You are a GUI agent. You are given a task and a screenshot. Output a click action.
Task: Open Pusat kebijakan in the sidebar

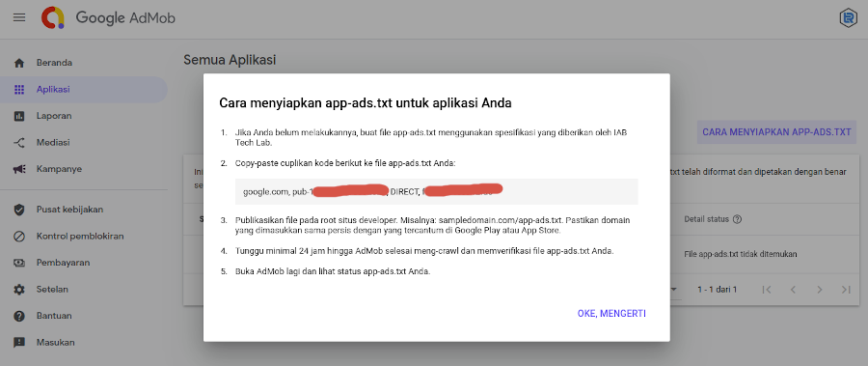click(x=84, y=210)
